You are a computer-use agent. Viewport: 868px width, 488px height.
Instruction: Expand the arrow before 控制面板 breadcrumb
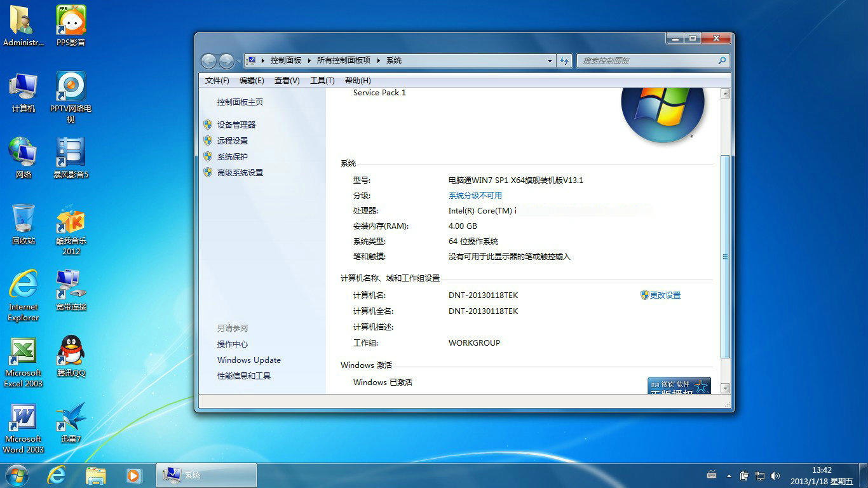coord(264,60)
